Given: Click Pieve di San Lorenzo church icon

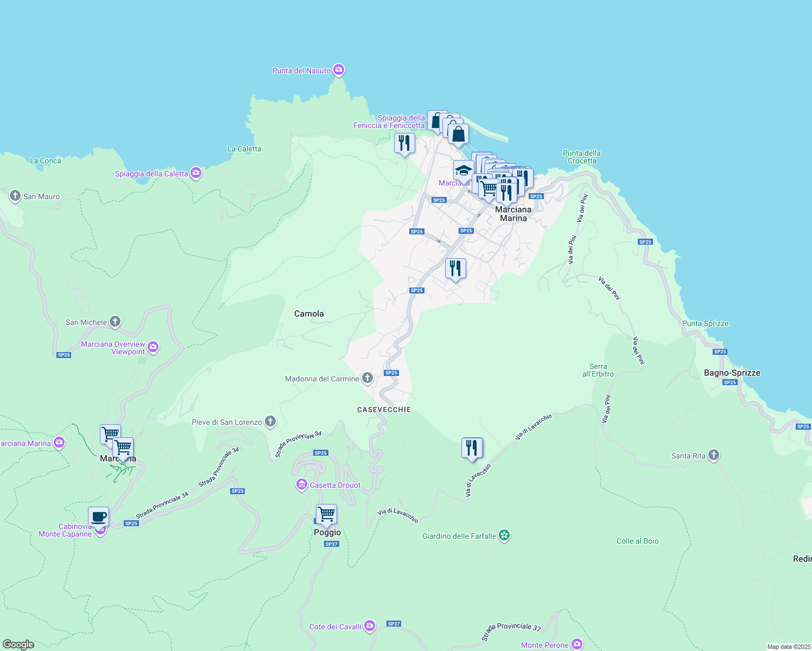Looking at the screenshot, I should [x=270, y=422].
